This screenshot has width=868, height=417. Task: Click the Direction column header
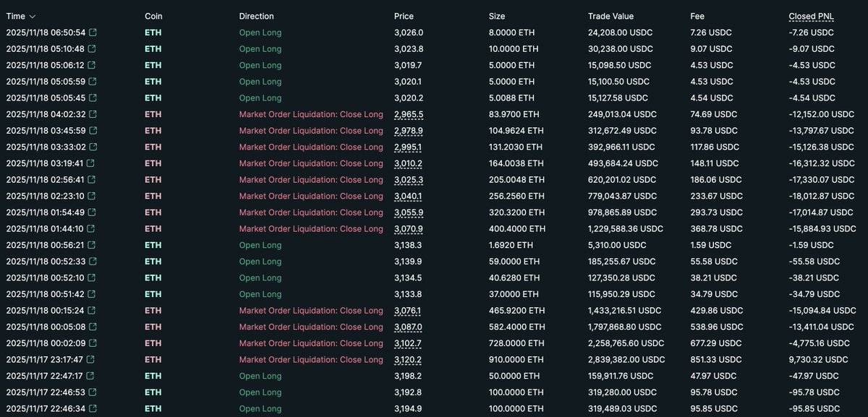[x=256, y=16]
